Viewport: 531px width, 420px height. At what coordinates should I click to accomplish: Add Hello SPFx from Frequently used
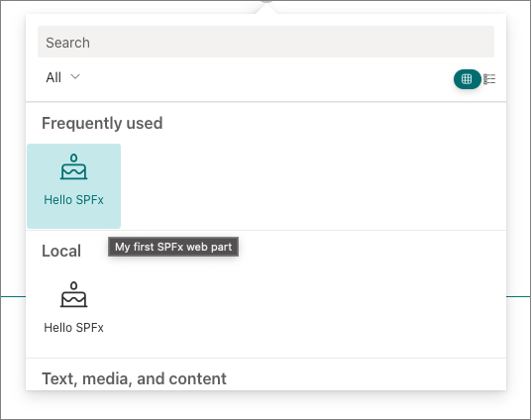(74, 186)
